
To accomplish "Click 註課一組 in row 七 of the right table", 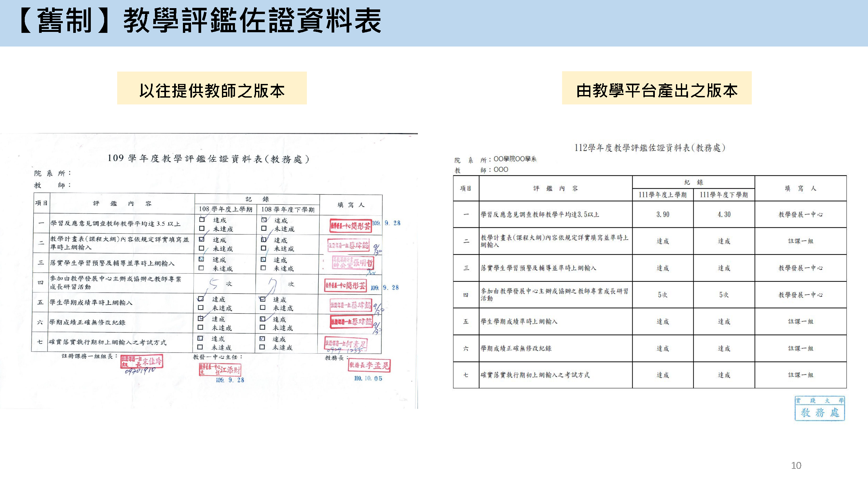I will click(800, 375).
